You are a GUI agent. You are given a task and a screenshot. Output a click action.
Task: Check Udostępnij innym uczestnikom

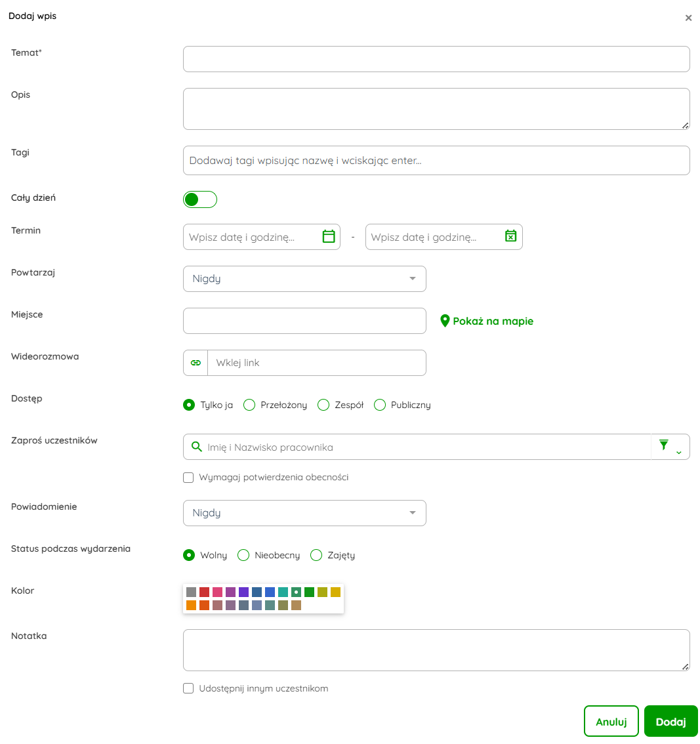pos(188,689)
